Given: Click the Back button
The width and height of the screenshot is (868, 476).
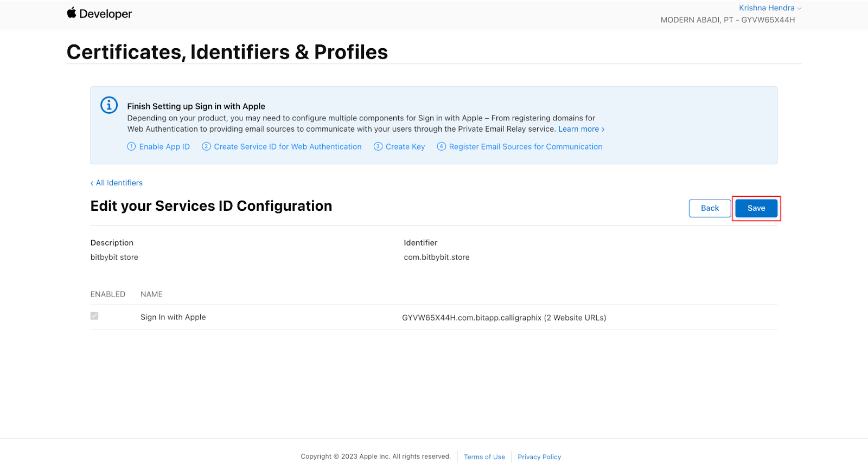Looking at the screenshot, I should (710, 208).
